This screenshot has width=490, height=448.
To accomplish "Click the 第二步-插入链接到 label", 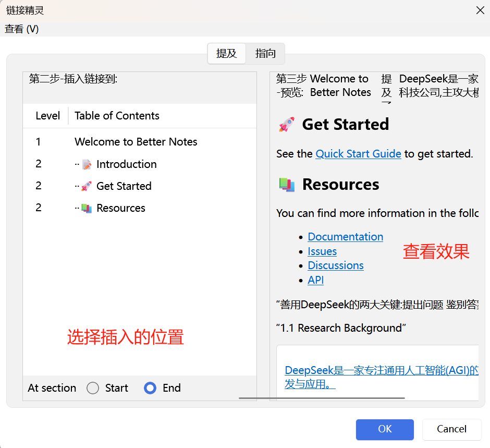I will click(x=73, y=79).
